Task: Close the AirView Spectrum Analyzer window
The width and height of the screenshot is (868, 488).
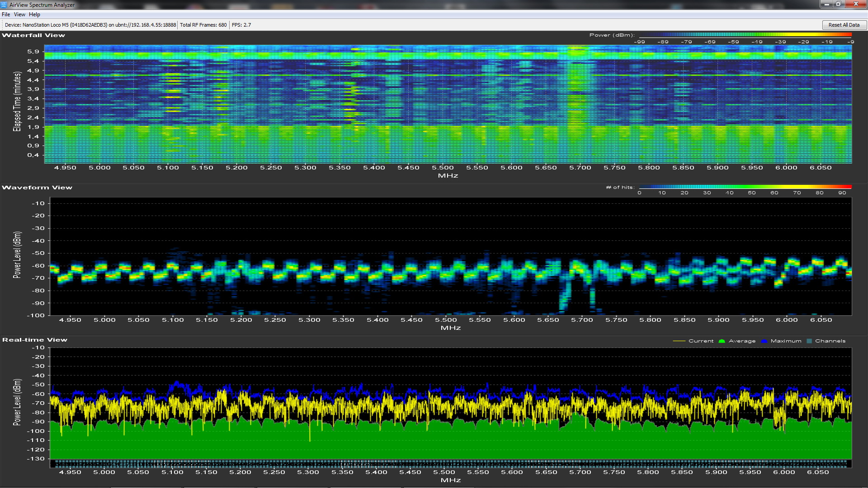Action: pyautogui.click(x=856, y=4)
